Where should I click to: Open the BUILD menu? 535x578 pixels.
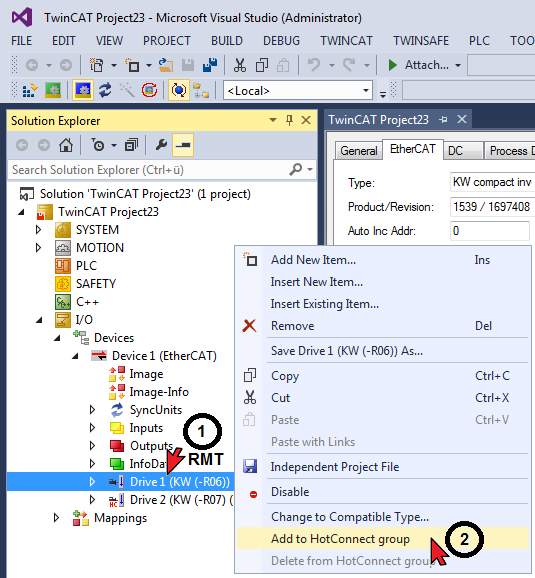227,41
